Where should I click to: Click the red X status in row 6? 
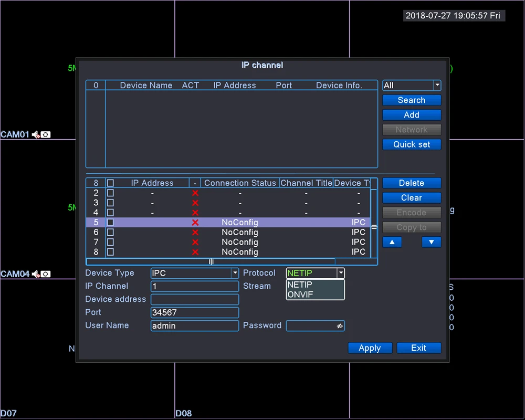coord(195,233)
